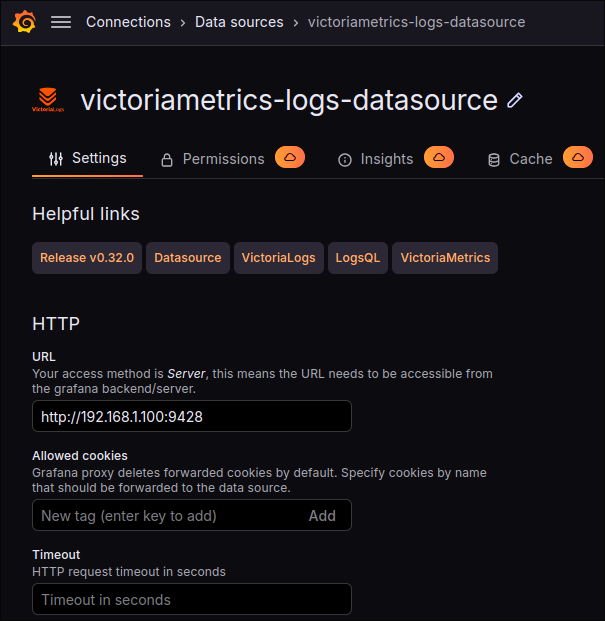Click the datasource title heading text

click(289, 100)
